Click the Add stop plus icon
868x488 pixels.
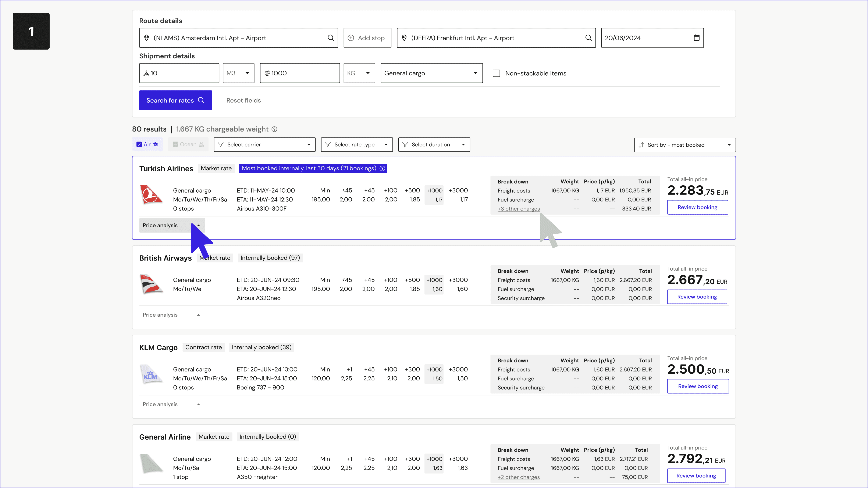click(351, 38)
